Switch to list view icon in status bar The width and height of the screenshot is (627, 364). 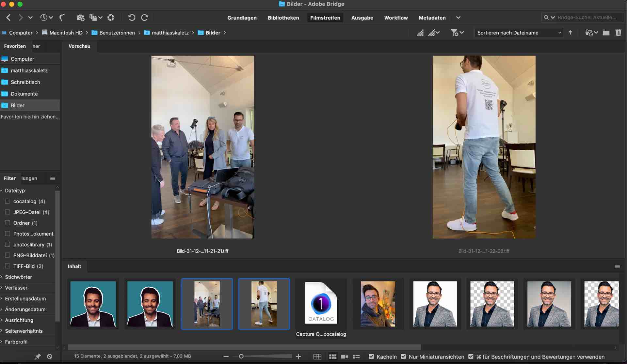356,357
